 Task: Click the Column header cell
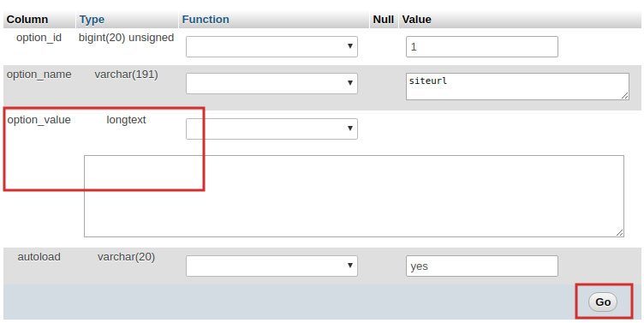tap(39, 20)
